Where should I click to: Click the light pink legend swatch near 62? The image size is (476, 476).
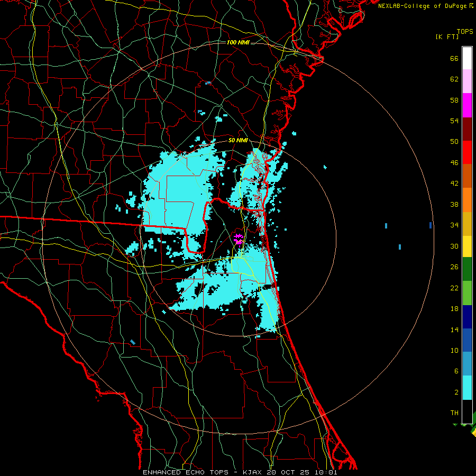(467, 81)
